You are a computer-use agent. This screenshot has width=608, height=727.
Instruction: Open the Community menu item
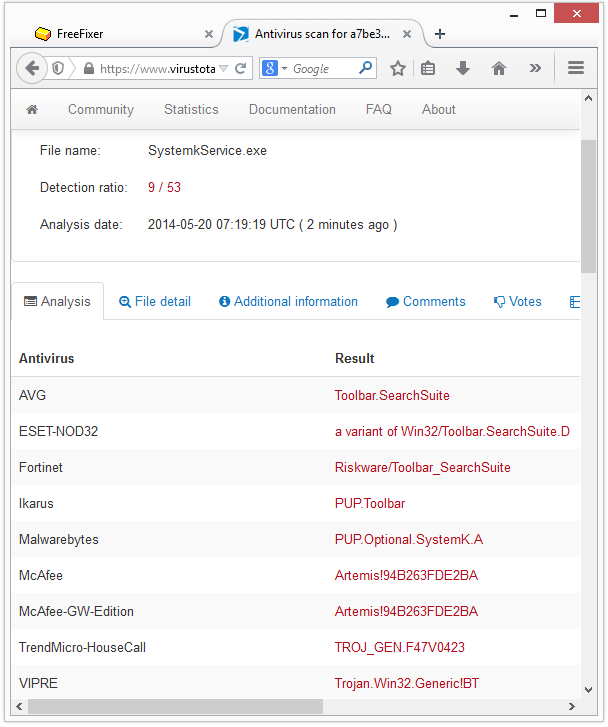(x=101, y=109)
